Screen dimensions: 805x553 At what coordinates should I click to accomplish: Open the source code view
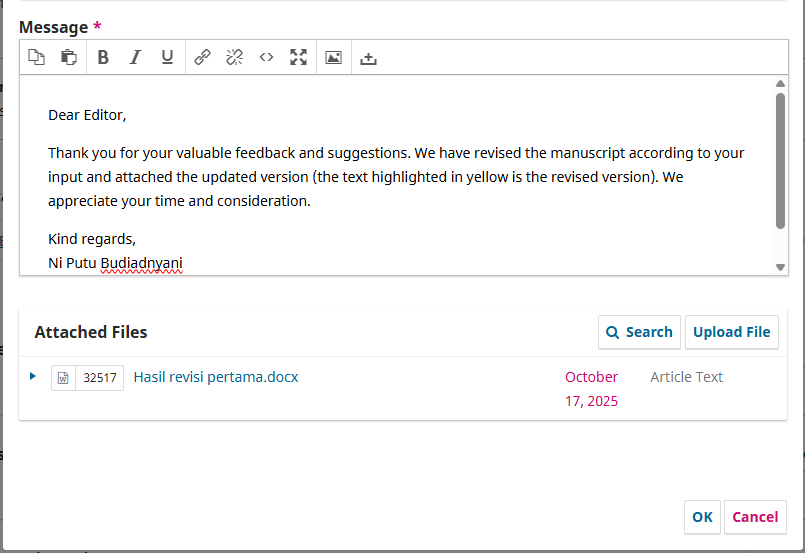tap(266, 58)
